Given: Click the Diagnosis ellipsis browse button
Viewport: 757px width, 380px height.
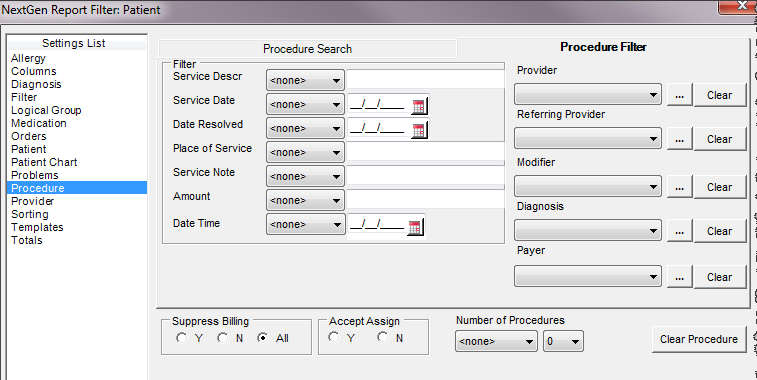Looking at the screenshot, I should tap(679, 231).
